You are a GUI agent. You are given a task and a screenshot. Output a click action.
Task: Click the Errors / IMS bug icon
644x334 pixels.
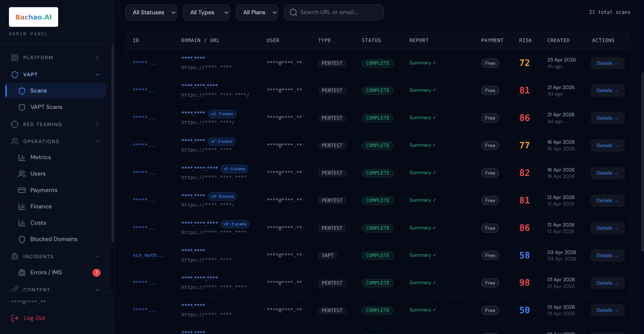tap(22, 273)
